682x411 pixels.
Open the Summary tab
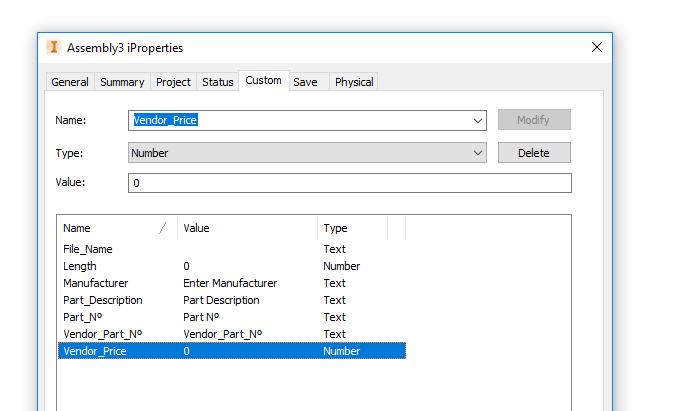(122, 82)
